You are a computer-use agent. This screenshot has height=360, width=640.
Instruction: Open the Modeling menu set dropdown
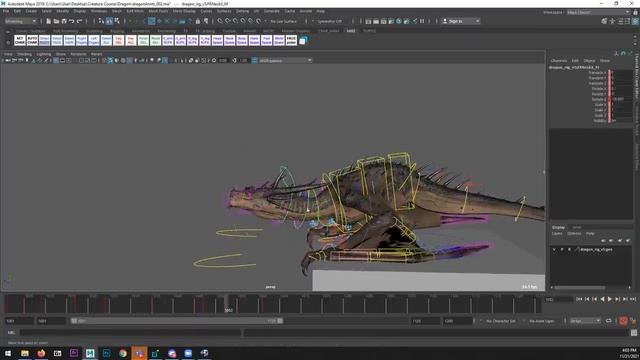tap(20, 21)
